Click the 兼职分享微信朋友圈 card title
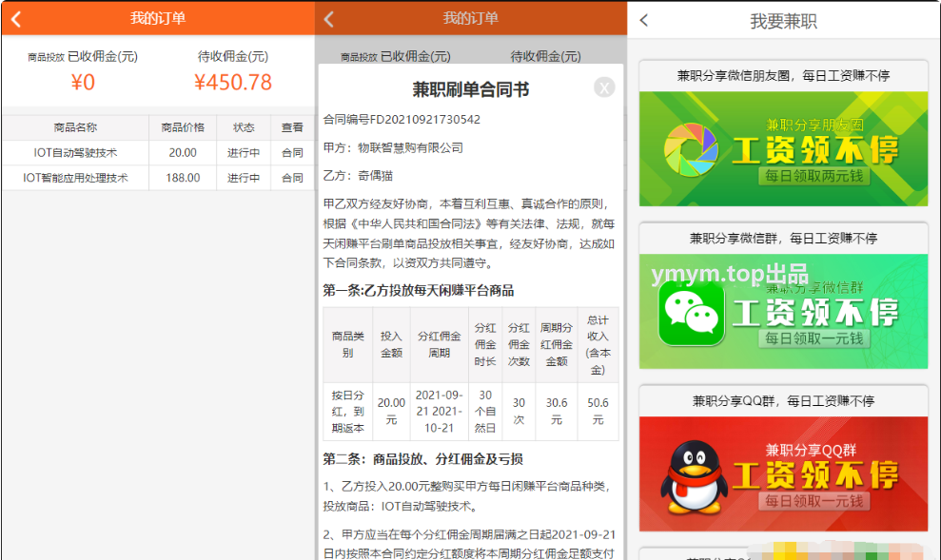Viewport: 941px width, 560px height. point(783,75)
